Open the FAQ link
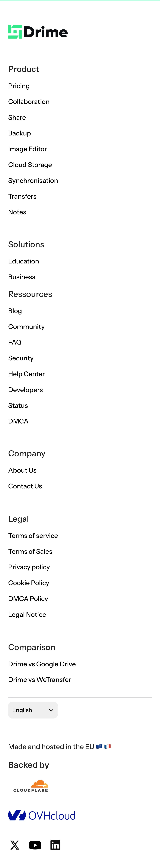This screenshot has height=868, width=160. [14, 342]
